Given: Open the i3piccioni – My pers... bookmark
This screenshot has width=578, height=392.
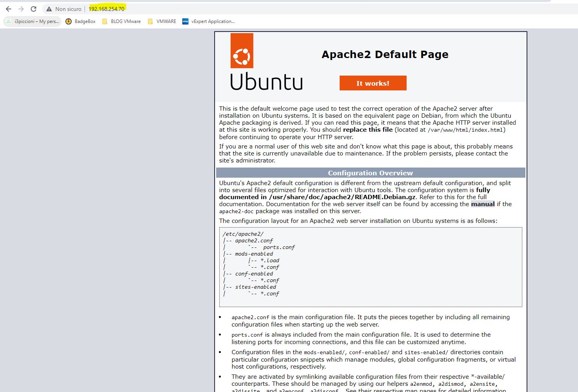Looking at the screenshot, I should click(33, 21).
